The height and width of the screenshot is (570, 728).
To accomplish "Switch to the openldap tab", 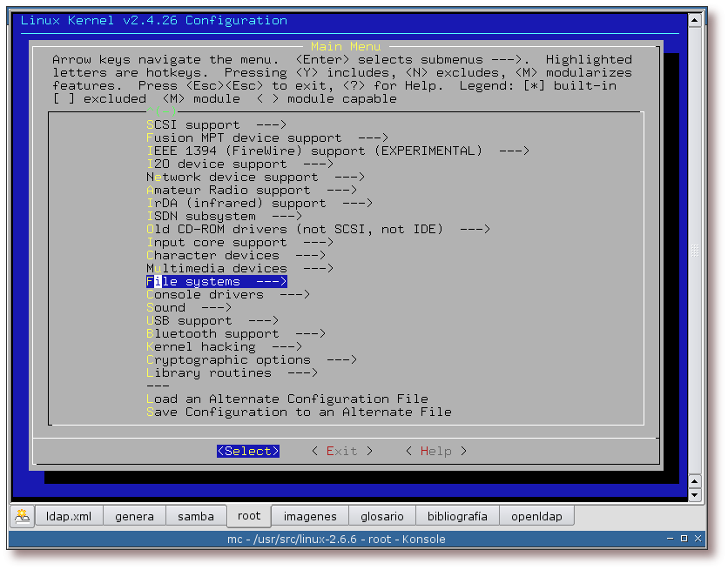I will pyautogui.click(x=536, y=516).
